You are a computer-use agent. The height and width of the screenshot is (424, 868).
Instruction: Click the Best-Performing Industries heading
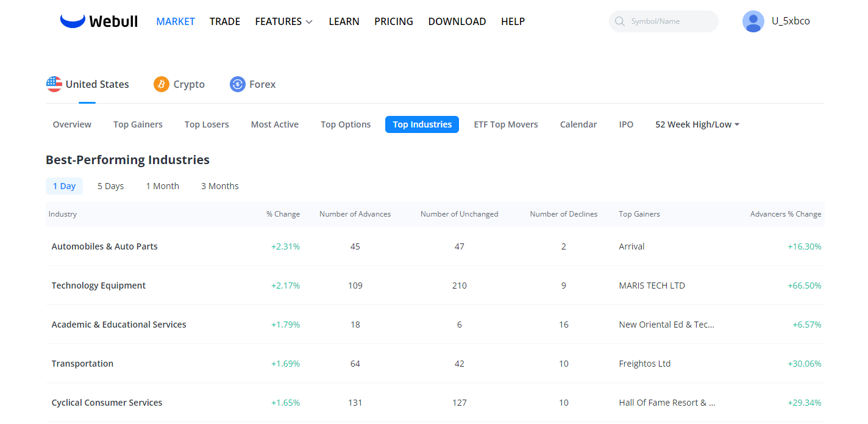[x=127, y=160]
